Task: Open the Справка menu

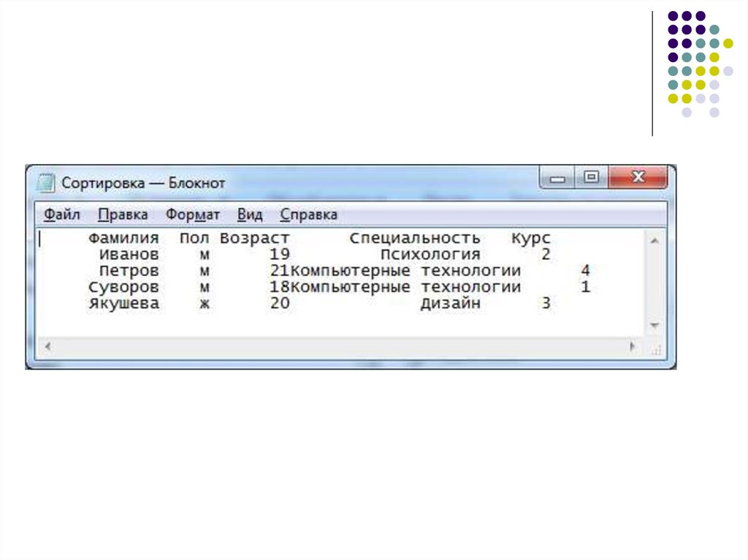Action: [309, 215]
